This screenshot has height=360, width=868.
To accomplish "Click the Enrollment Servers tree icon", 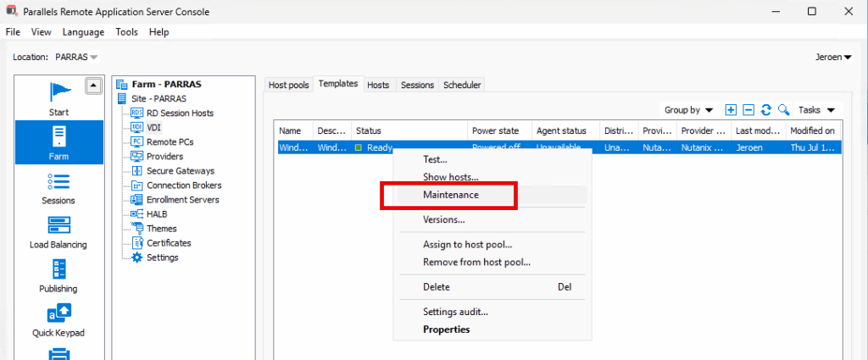I will coord(137,200).
